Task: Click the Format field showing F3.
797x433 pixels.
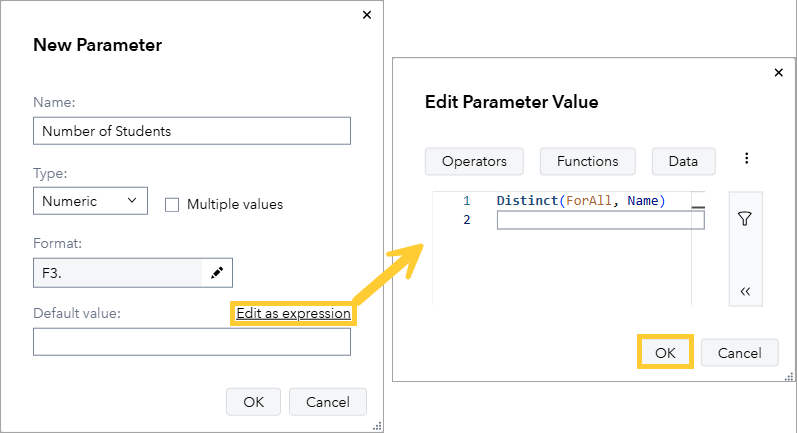Action: coord(117,272)
